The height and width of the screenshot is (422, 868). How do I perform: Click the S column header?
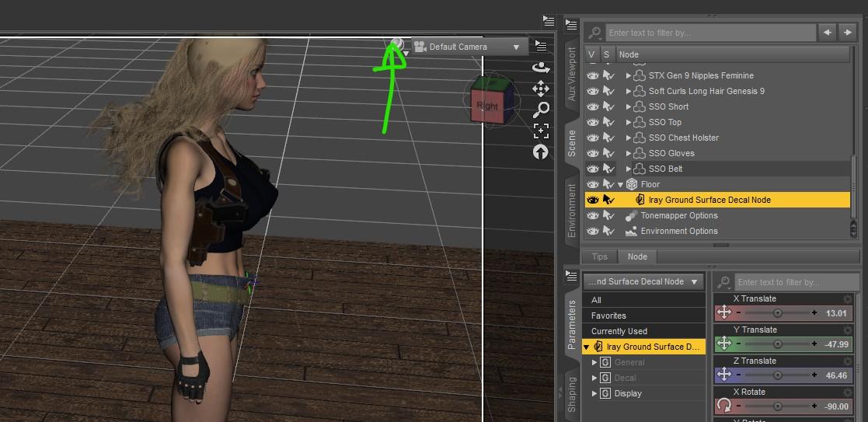tap(607, 54)
